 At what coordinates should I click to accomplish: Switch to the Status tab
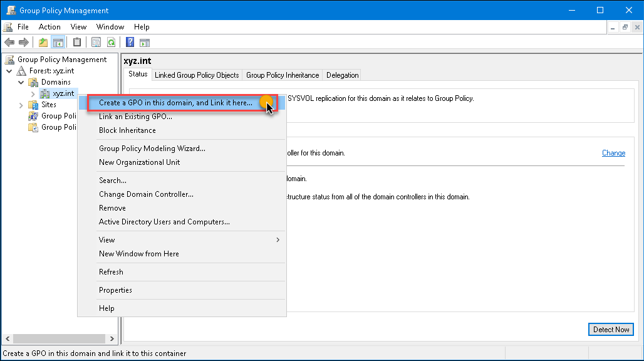138,75
